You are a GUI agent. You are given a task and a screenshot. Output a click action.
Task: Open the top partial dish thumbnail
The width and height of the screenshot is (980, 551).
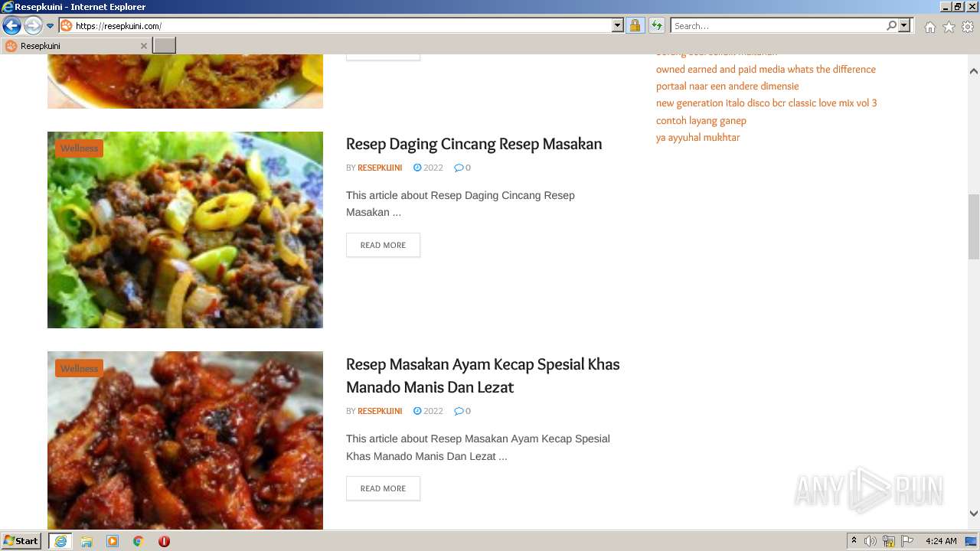point(185,81)
